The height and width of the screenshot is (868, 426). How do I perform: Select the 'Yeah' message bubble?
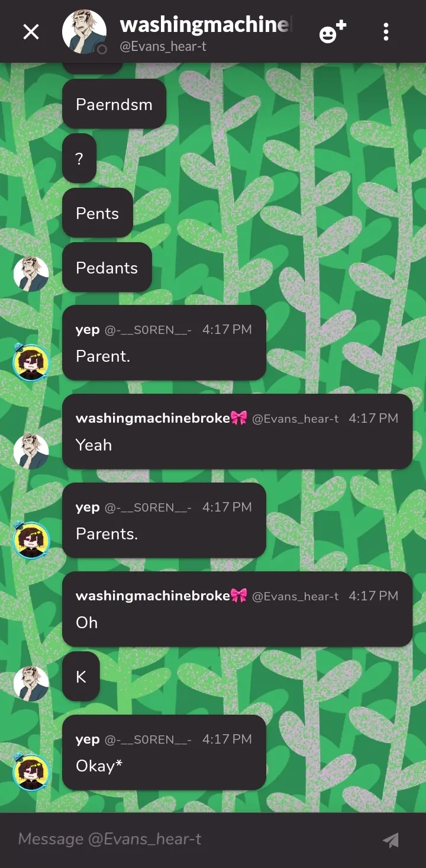[237, 432]
